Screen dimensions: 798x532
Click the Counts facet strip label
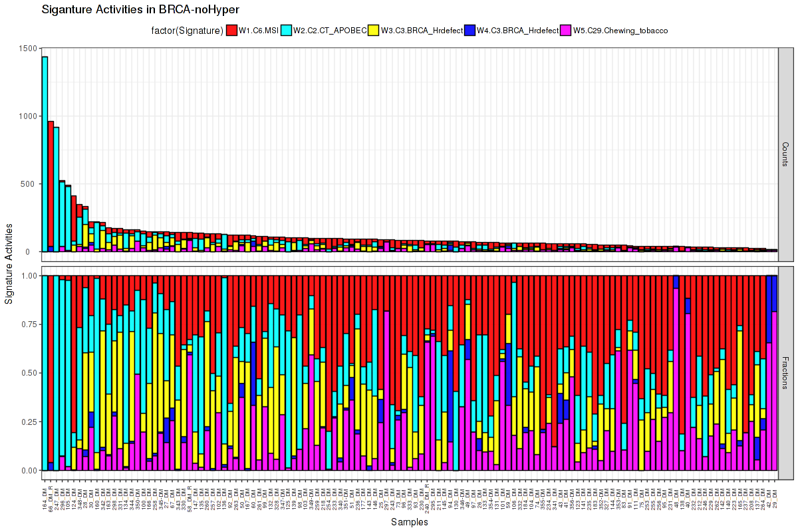point(785,154)
